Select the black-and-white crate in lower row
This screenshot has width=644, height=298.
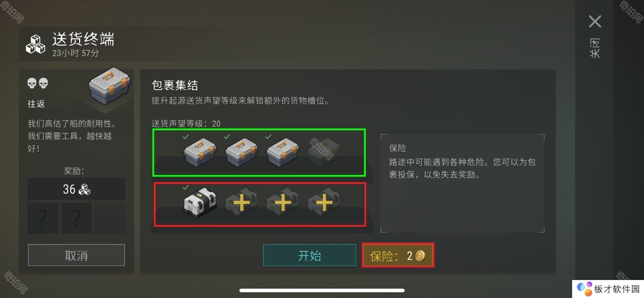(x=200, y=202)
